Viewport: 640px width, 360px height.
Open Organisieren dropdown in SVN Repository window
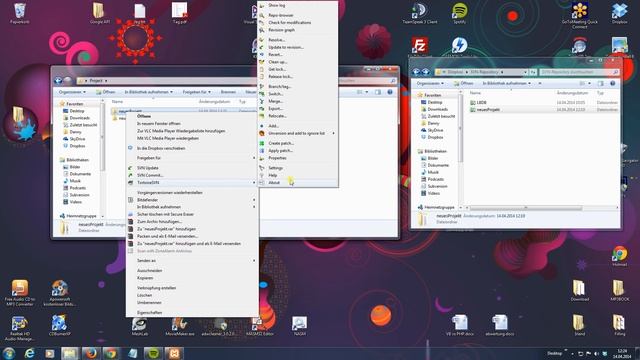point(430,83)
